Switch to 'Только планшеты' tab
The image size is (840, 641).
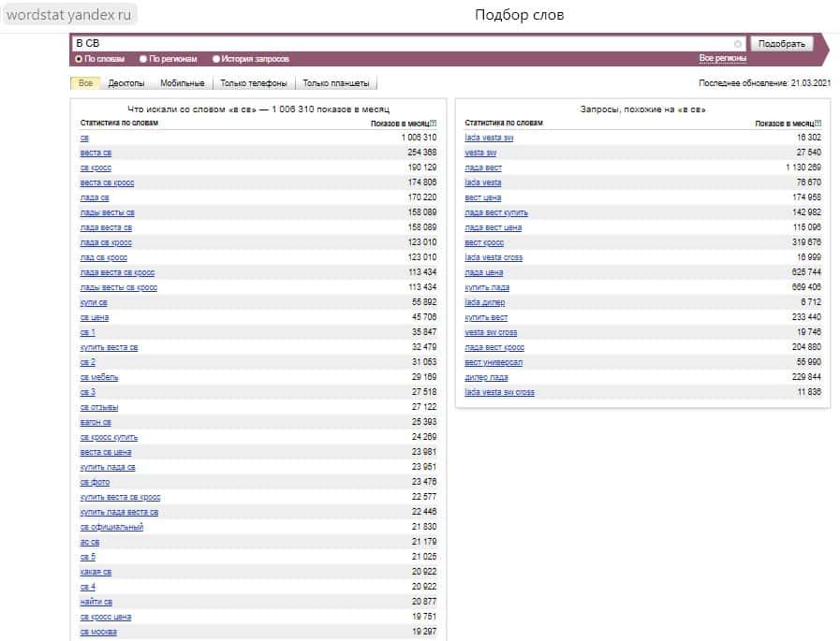pos(335,83)
